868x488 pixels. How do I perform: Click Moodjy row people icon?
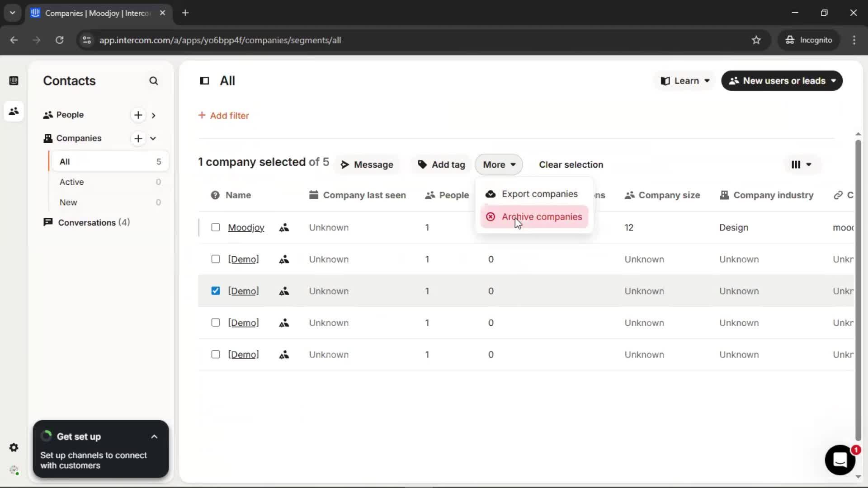click(284, 228)
